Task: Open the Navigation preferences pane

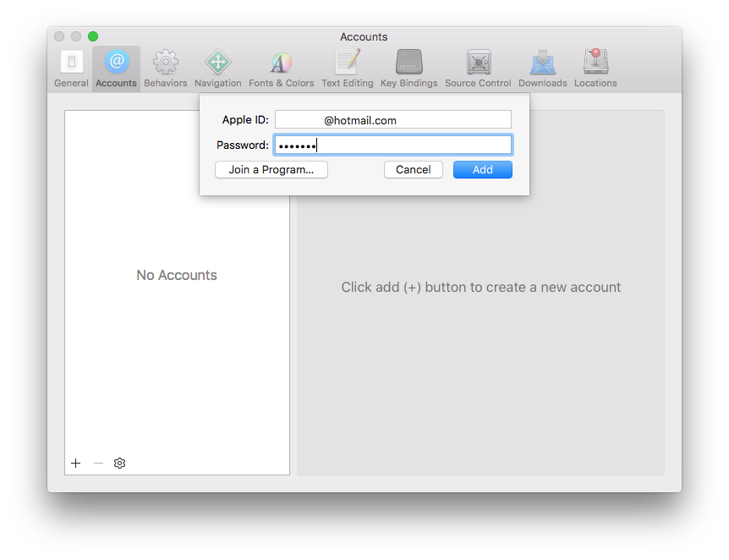Action: point(218,69)
